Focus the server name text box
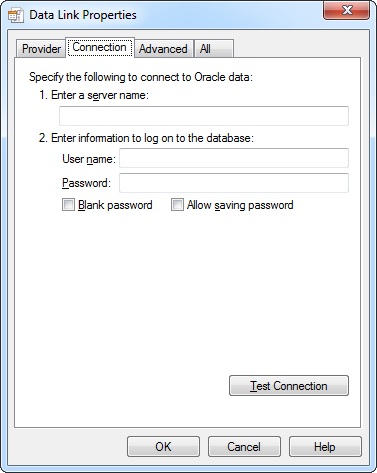The width and height of the screenshot is (377, 473). pyautogui.click(x=204, y=116)
